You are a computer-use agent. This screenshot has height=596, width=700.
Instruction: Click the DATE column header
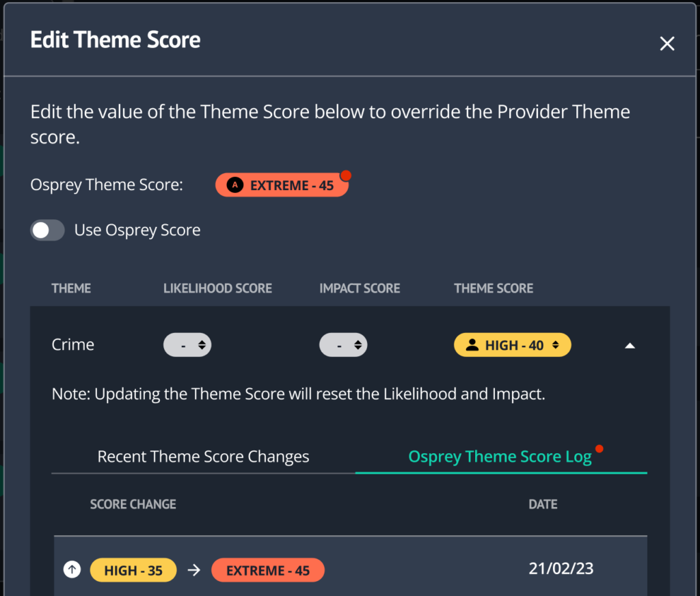click(543, 504)
